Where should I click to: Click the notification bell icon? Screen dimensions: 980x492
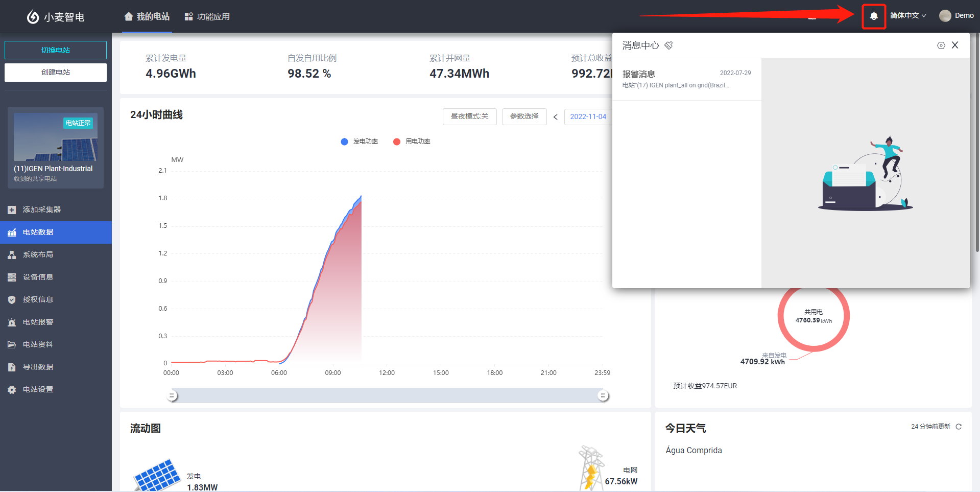point(873,16)
